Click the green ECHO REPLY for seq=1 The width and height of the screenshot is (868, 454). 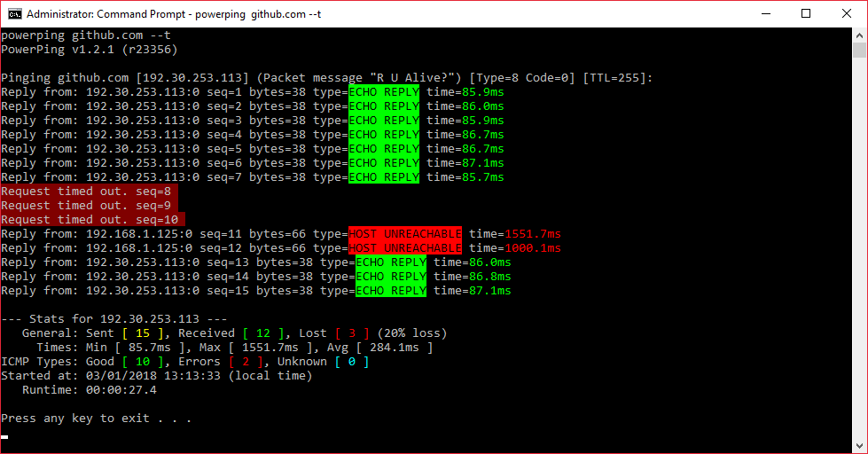[x=384, y=92]
